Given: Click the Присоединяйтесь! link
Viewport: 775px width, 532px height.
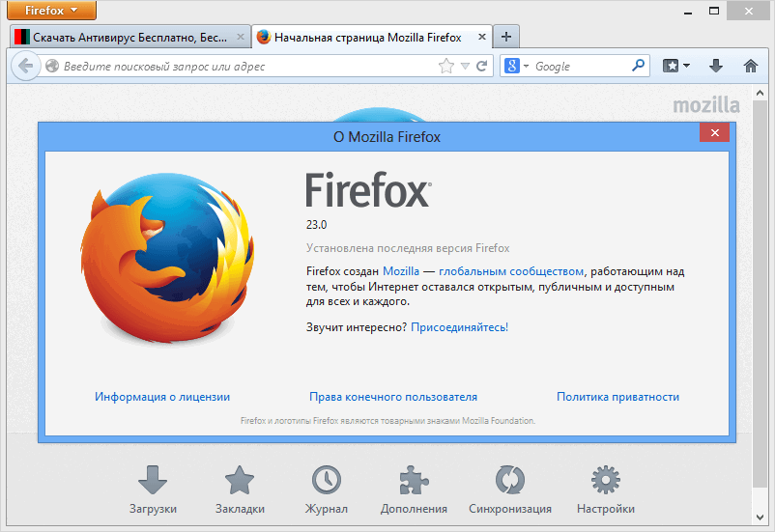Looking at the screenshot, I should 459,327.
